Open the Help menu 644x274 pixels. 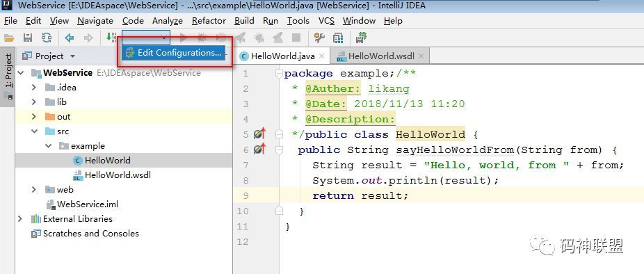click(x=393, y=21)
